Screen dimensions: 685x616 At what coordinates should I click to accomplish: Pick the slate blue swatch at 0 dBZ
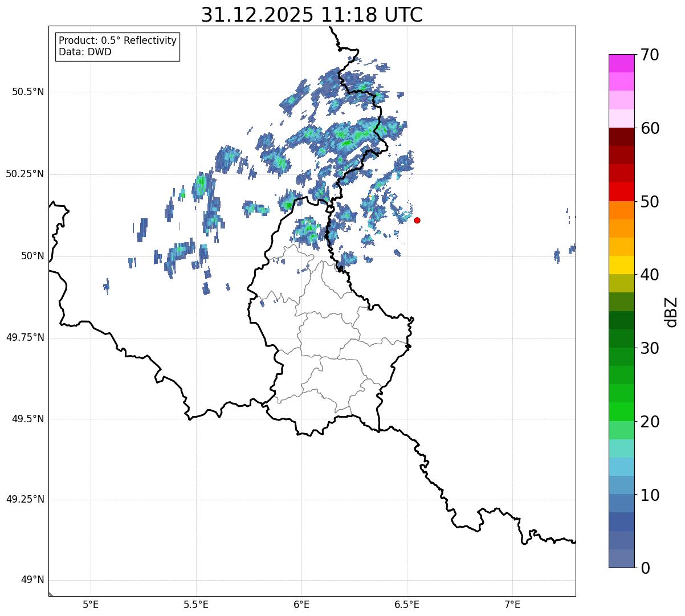[622, 558]
